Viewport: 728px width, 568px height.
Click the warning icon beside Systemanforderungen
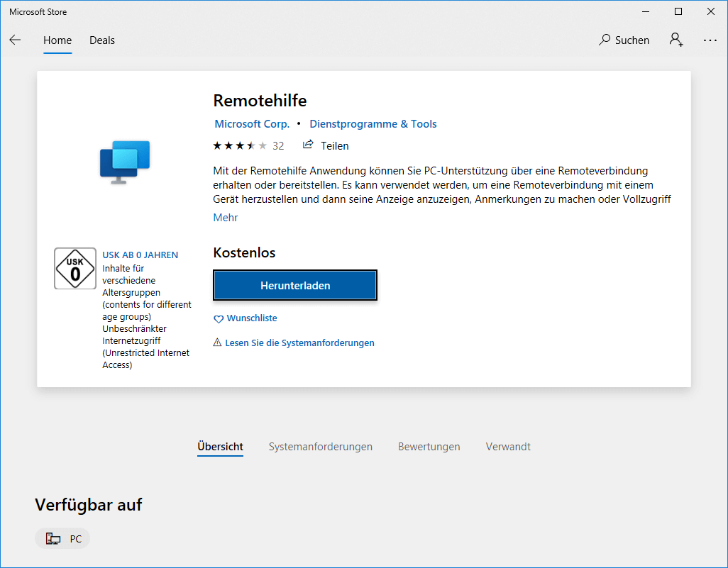pyautogui.click(x=218, y=343)
